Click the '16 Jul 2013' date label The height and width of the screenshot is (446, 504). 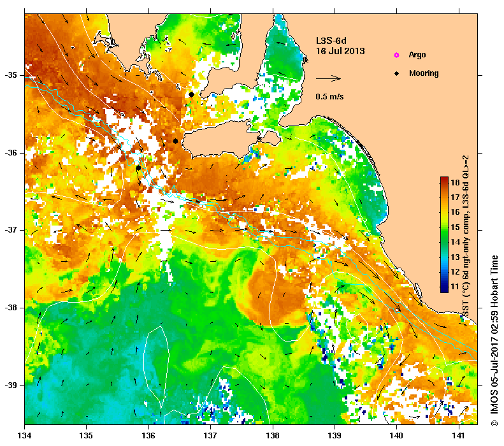click(340, 51)
